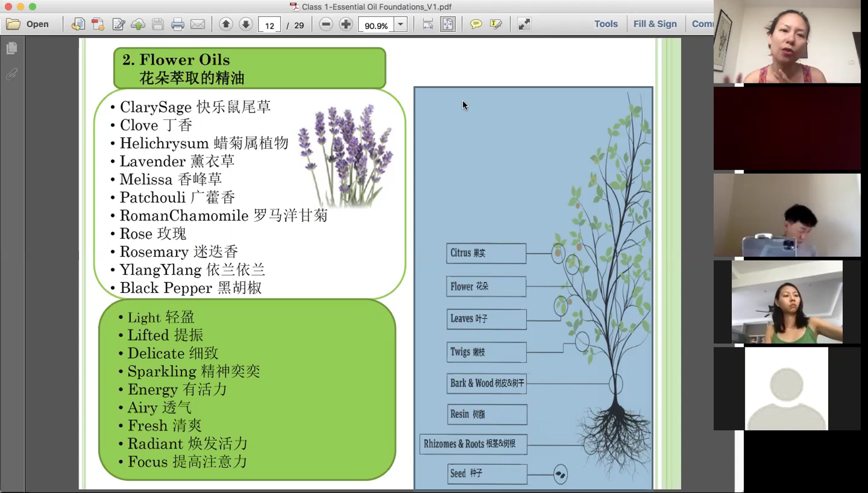Open the Tools pane tab
Screen dimensions: 868x493
click(606, 24)
